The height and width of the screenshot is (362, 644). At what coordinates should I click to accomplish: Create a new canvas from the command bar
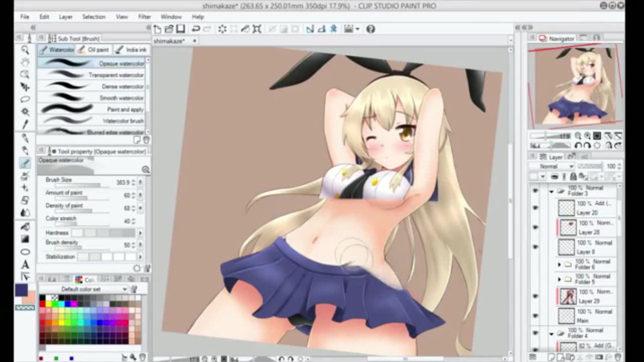pos(157,29)
